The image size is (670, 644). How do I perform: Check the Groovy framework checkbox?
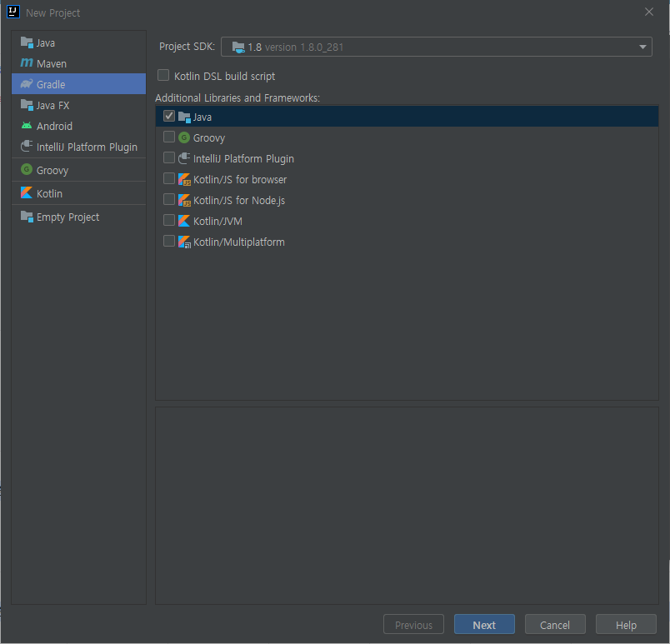(x=169, y=137)
